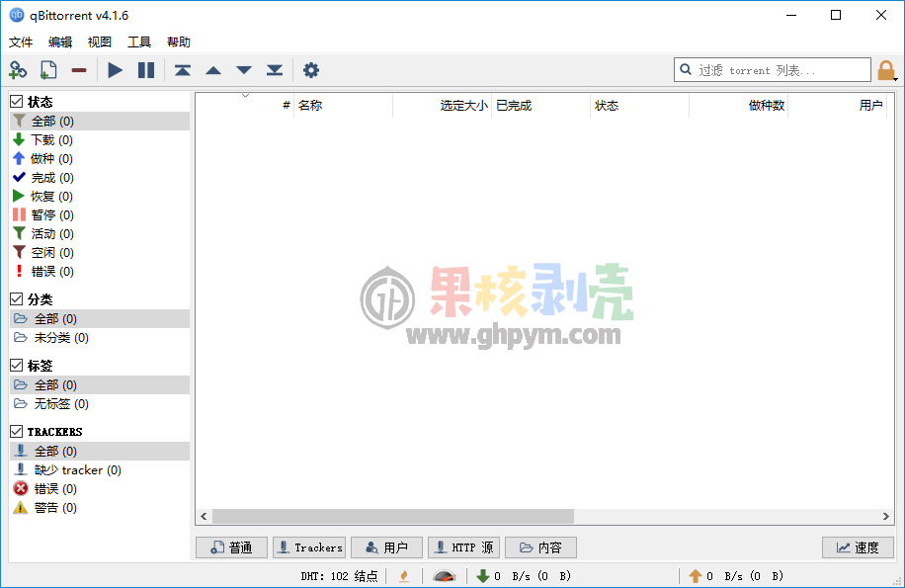The height and width of the screenshot is (588, 905).
Task: Click the add torrent file icon
Action: 48,70
